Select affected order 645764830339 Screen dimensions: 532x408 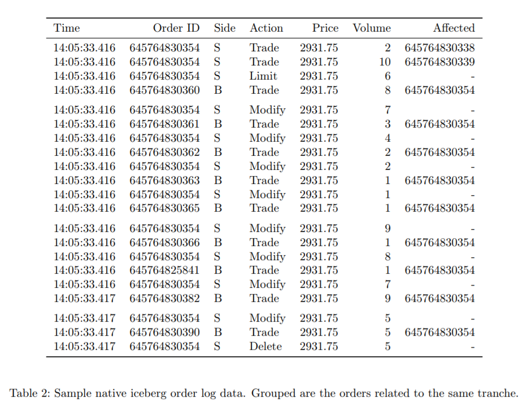tap(439, 62)
